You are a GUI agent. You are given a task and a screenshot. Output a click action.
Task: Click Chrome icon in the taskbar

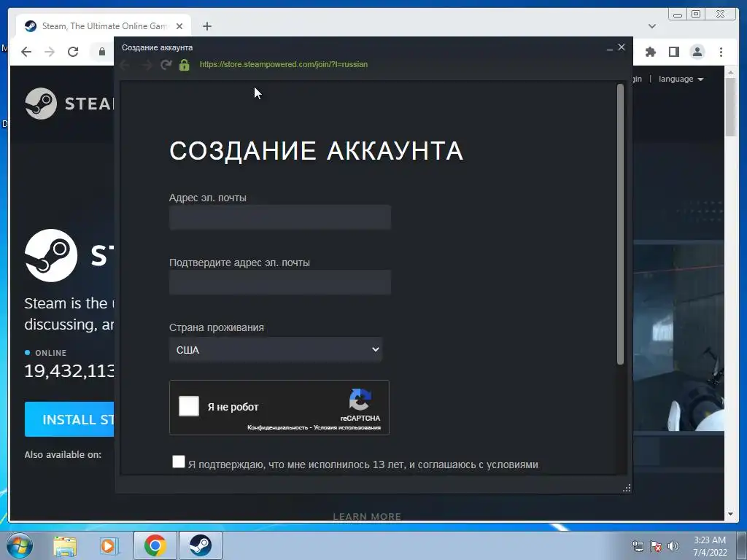(155, 545)
